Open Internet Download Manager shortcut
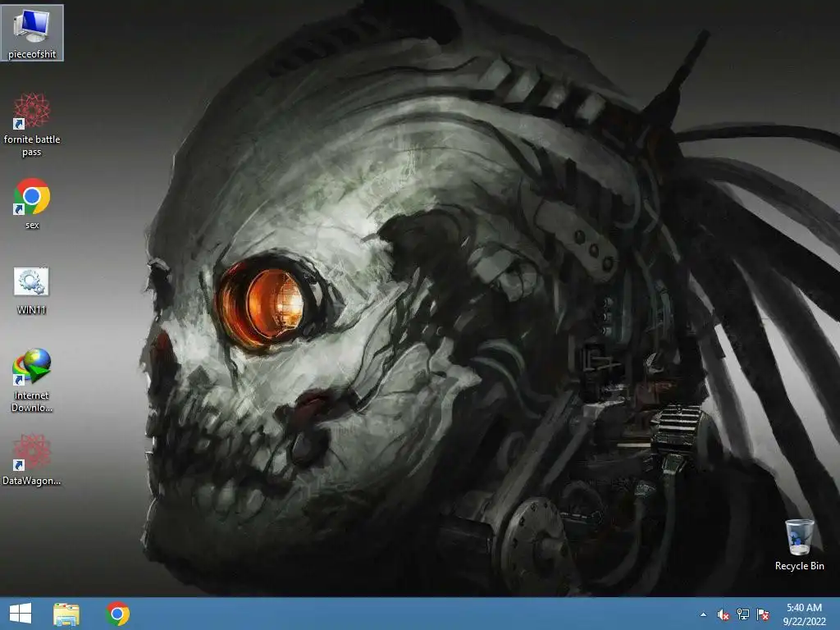 (x=32, y=367)
